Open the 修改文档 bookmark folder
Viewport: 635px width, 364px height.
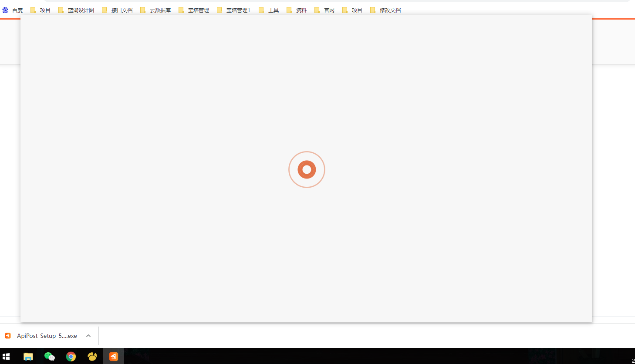[385, 10]
